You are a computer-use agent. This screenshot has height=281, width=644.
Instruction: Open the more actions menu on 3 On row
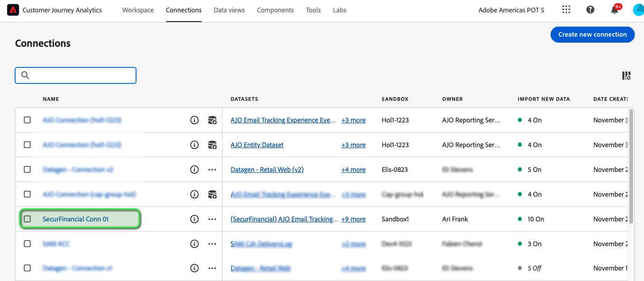[x=212, y=244]
